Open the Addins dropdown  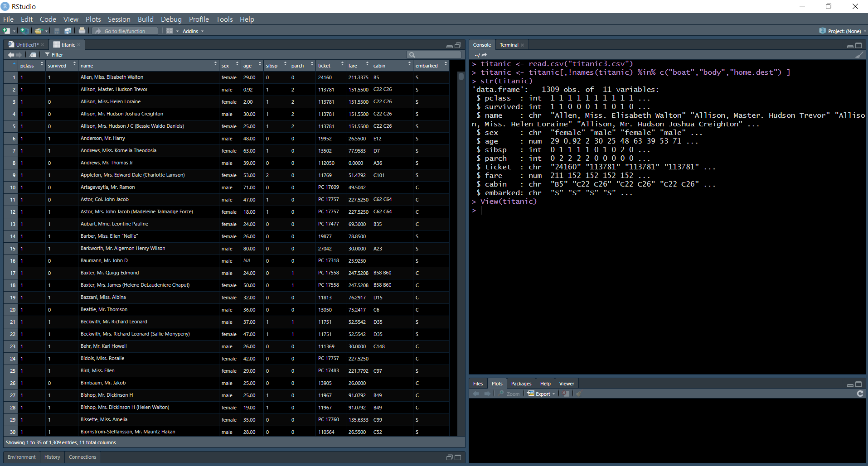click(x=193, y=31)
